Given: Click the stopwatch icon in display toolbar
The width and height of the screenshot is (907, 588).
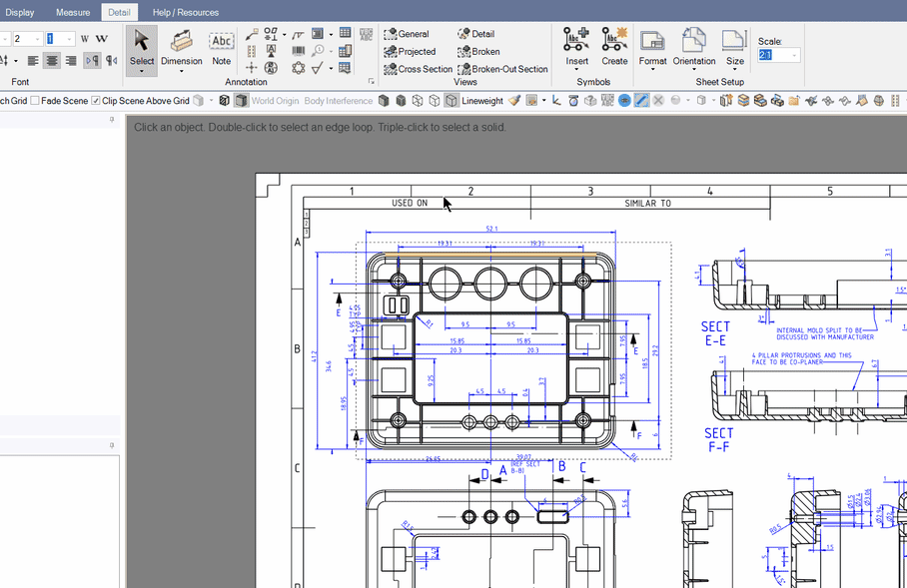Looking at the screenshot, I should click(x=573, y=101).
